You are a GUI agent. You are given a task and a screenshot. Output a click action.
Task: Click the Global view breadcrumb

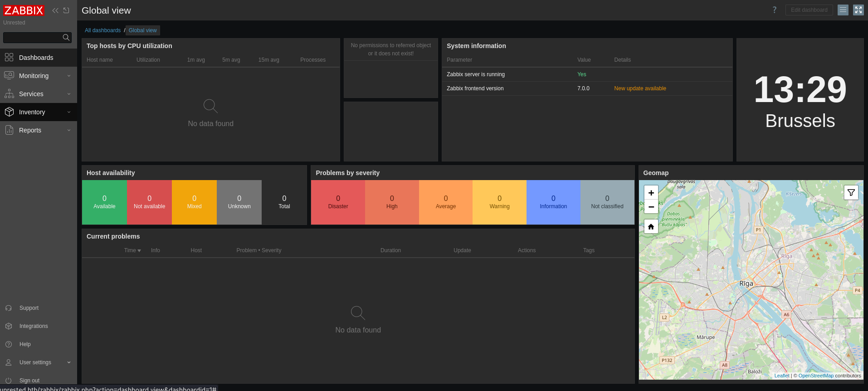(x=143, y=30)
